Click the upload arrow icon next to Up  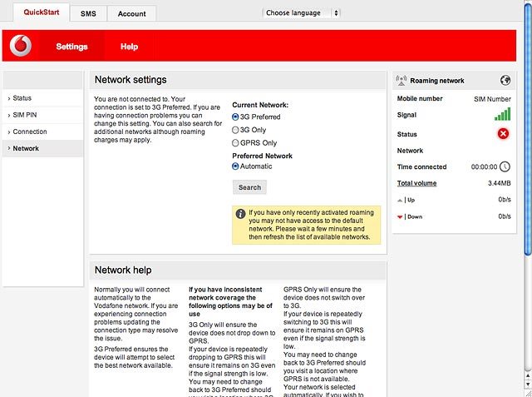pyautogui.click(x=400, y=201)
